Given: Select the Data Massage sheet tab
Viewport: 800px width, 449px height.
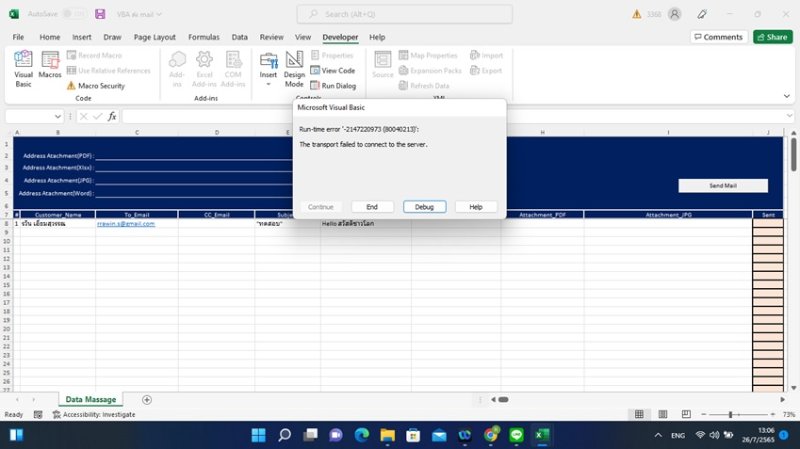Looking at the screenshot, I should [x=89, y=399].
